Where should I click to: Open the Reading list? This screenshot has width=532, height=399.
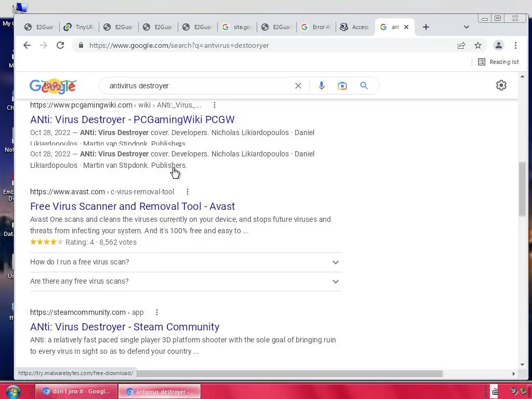[x=498, y=62]
